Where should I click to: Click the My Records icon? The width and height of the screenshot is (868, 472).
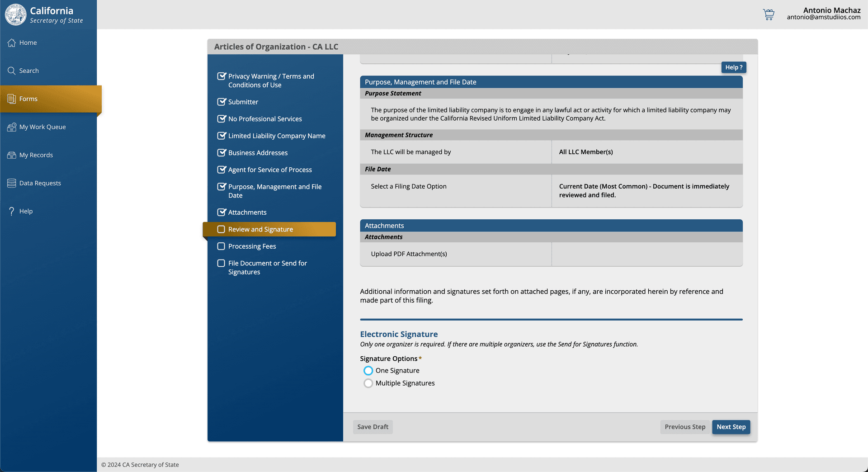click(12, 155)
